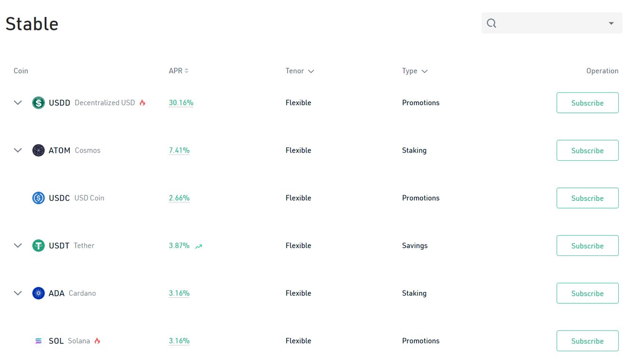Click the flame icon next to USDD
Screen dimensions: 625x364
point(143,102)
